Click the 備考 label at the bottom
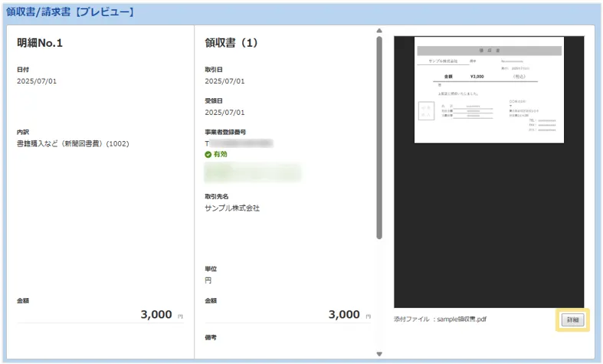Viewport: 603px width, 364px height. [211, 337]
